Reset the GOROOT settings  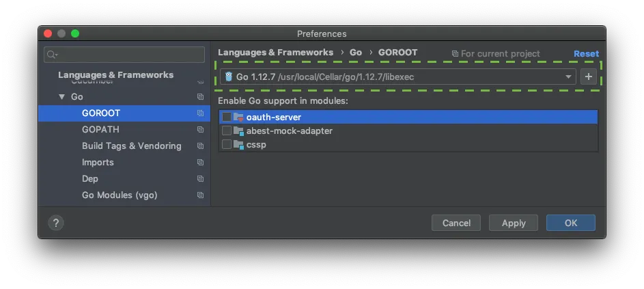[x=586, y=53]
